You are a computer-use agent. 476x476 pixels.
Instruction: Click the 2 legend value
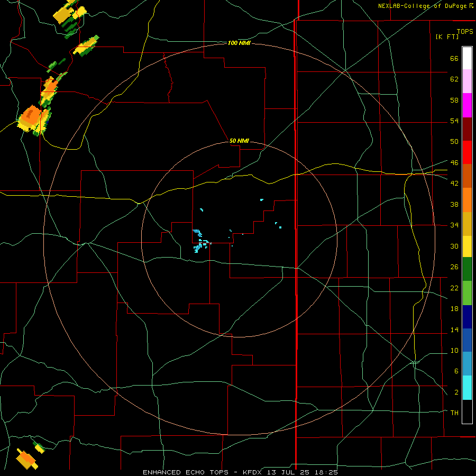[456, 392]
